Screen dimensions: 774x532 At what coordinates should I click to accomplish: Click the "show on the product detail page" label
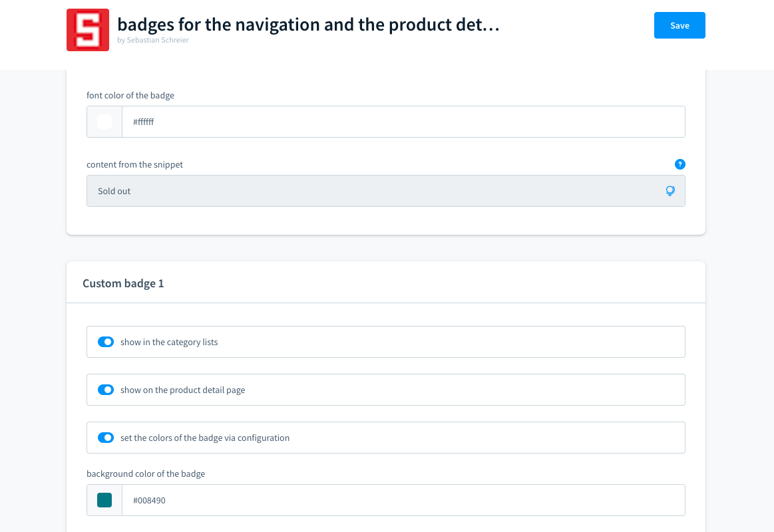point(182,390)
